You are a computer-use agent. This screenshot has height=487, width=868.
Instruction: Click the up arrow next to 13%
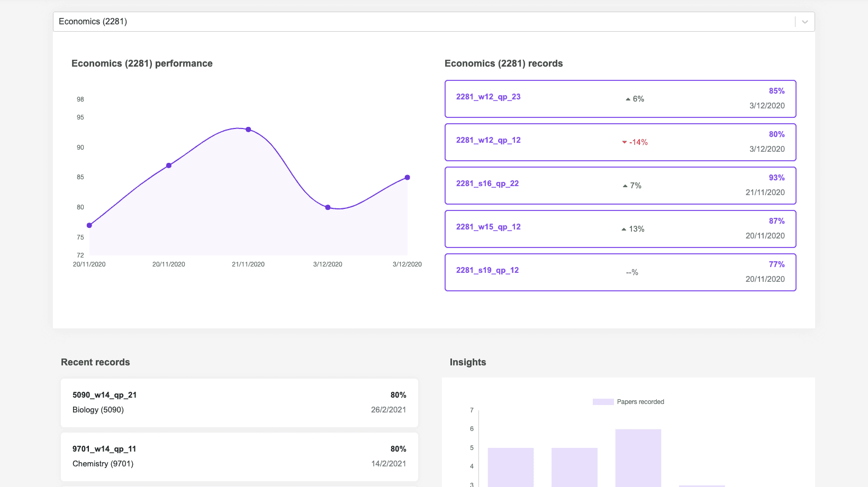[x=624, y=229]
